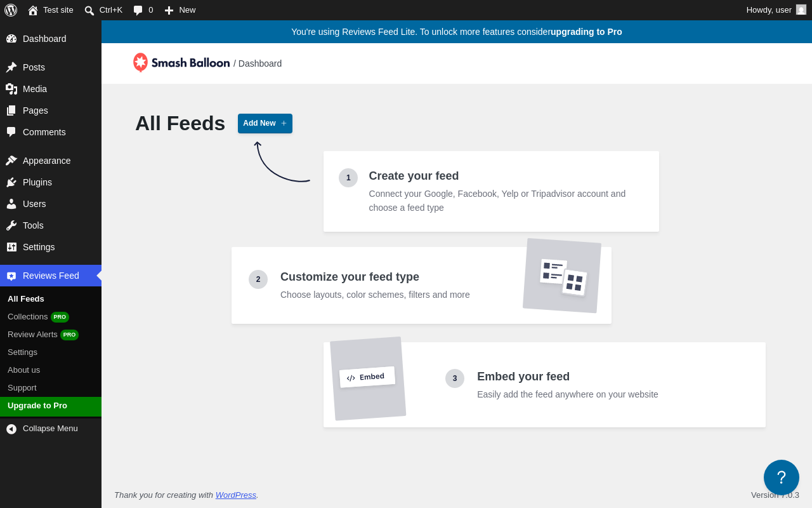Open the About us submenu item
This screenshot has width=812, height=508.
[x=51, y=370]
